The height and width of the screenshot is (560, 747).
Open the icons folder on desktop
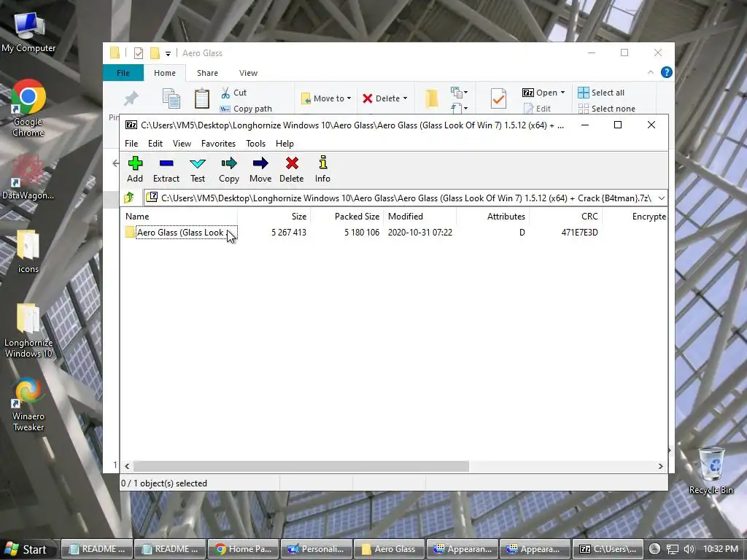[x=28, y=252]
